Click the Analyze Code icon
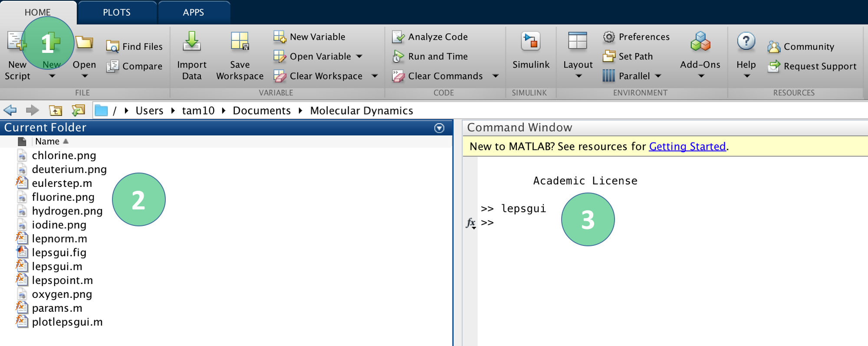The width and height of the screenshot is (868, 346). pyautogui.click(x=398, y=37)
